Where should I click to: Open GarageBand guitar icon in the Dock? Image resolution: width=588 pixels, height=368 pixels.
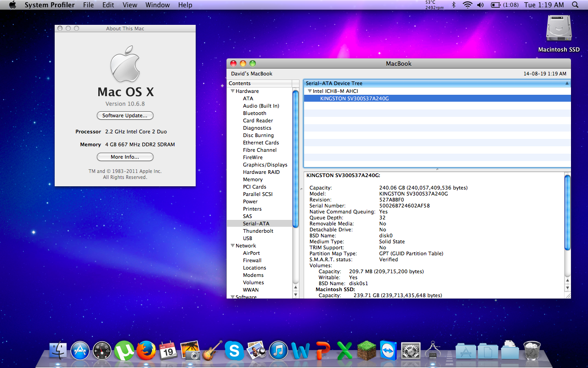coord(212,351)
